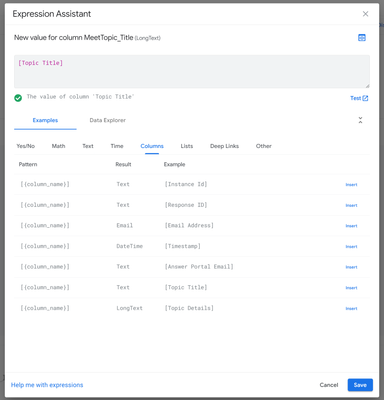Click the column title 'New value for column MeetTopic_Title'
This screenshot has height=400, width=384.
pos(74,38)
